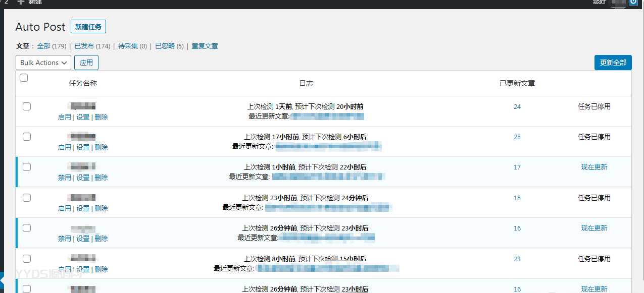Open the blurred 最近更新文章 link in the 23小时前 row
Viewport: 644px width, 293px height.
point(328,207)
